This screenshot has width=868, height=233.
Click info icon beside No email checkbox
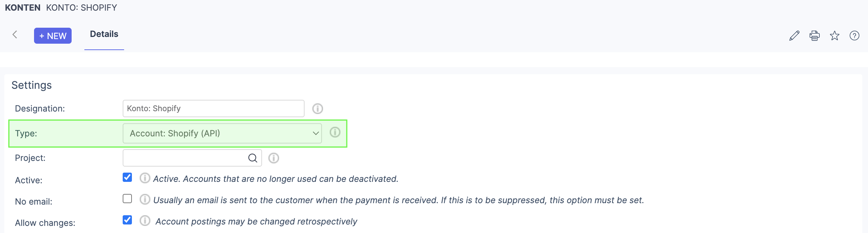(x=145, y=199)
